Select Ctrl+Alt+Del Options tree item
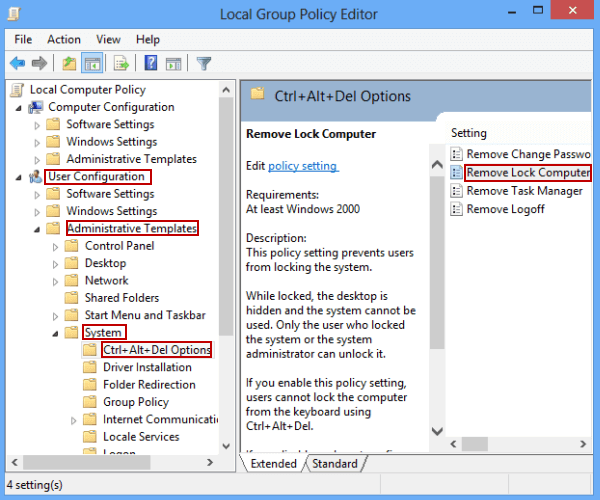 pos(157,350)
